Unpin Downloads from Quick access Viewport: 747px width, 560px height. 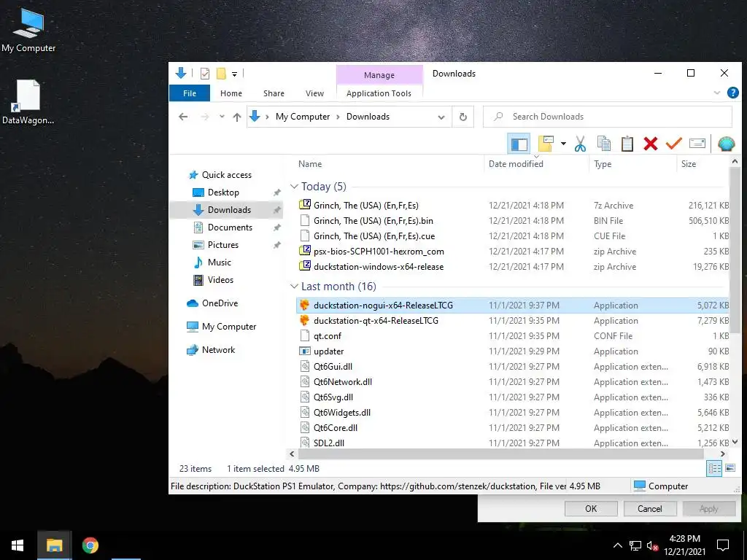click(276, 210)
